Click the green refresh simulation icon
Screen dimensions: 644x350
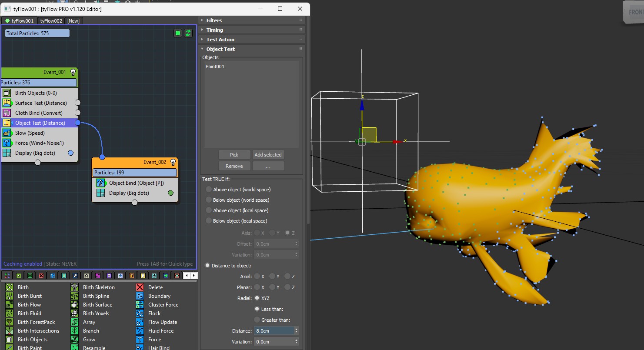coord(188,33)
